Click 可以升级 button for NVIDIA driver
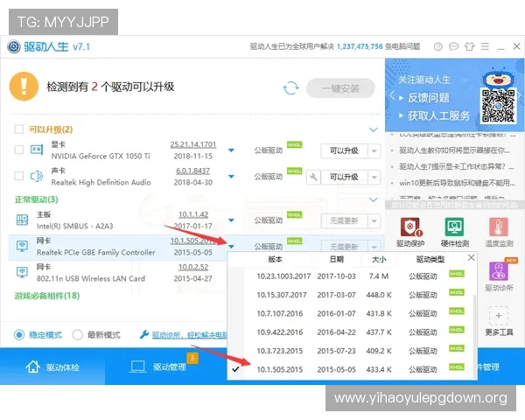The image size is (525, 420). (x=344, y=151)
